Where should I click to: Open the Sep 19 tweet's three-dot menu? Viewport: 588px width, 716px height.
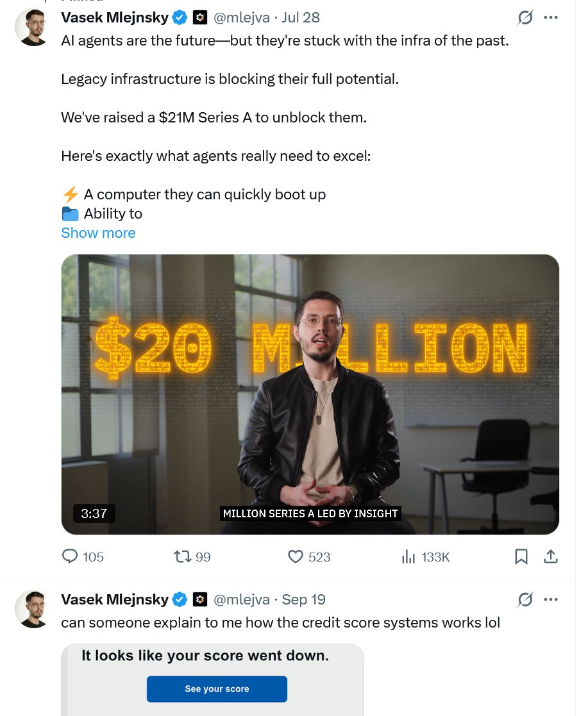coord(551,599)
